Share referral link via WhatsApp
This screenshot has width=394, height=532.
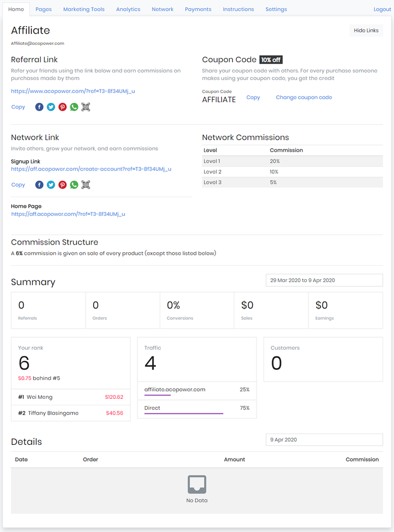pos(74,107)
